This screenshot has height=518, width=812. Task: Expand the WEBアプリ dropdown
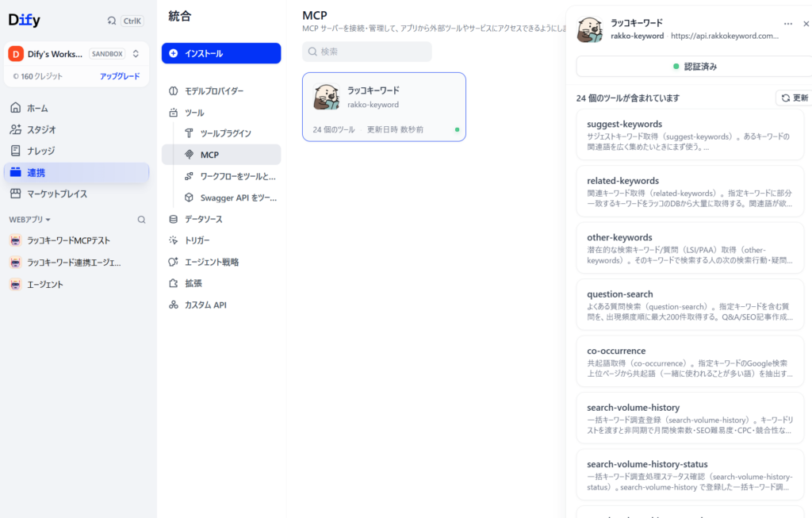pyautogui.click(x=29, y=220)
